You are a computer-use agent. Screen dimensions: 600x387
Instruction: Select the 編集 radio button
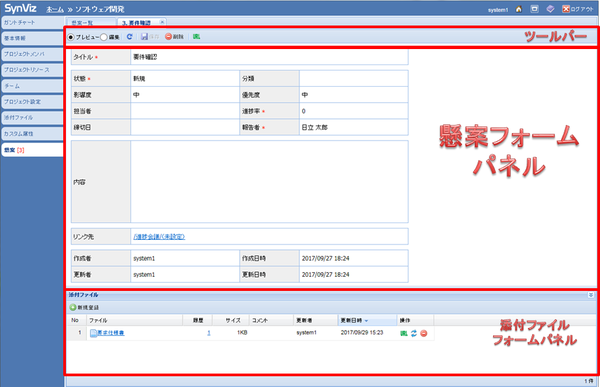(x=104, y=37)
